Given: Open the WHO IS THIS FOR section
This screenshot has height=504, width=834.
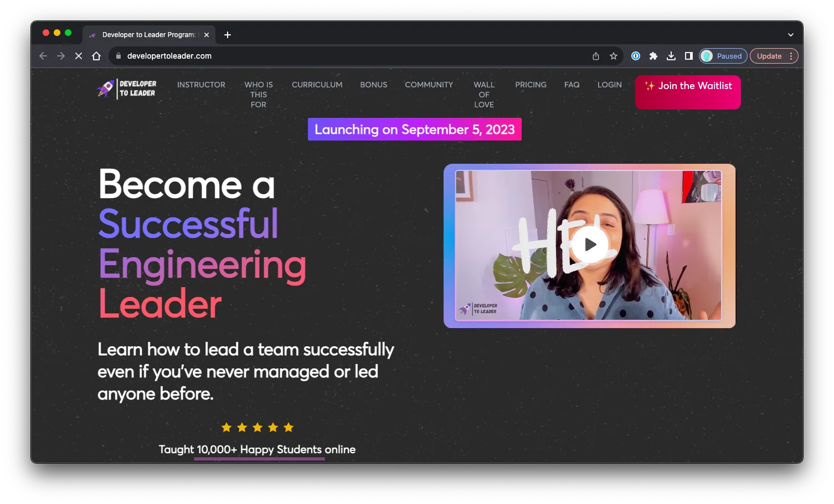Looking at the screenshot, I should [x=259, y=95].
